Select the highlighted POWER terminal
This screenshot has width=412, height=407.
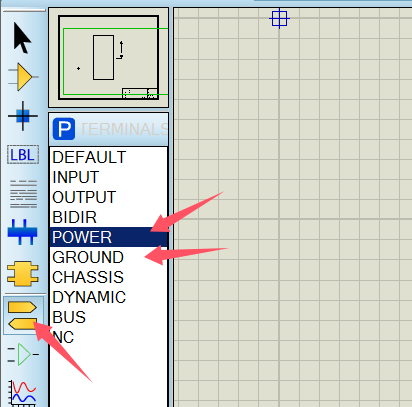[x=108, y=237]
